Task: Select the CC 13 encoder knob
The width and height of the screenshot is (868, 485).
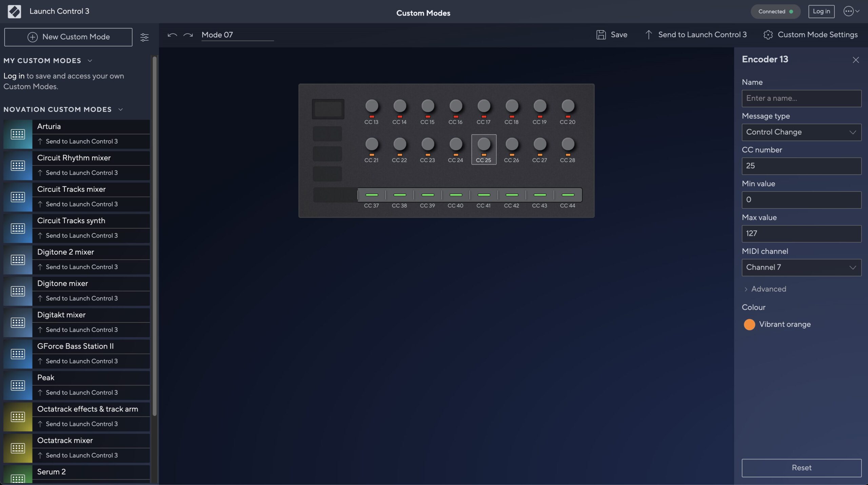Action: click(372, 106)
